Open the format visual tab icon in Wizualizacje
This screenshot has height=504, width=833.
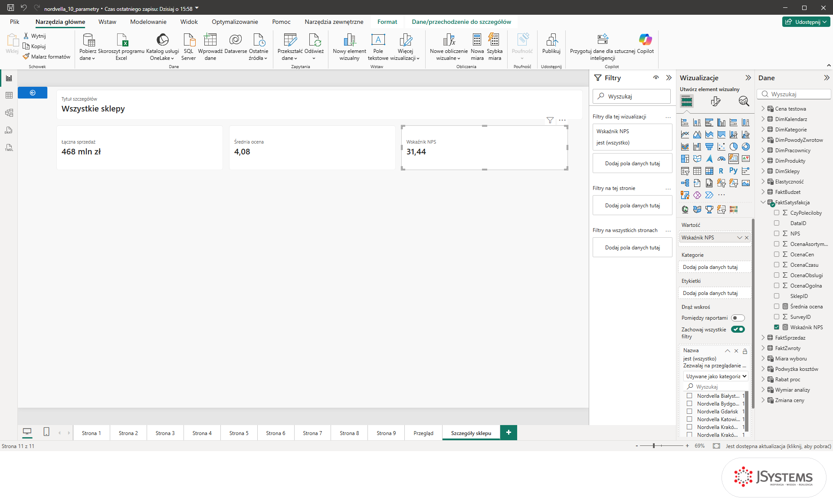click(715, 101)
